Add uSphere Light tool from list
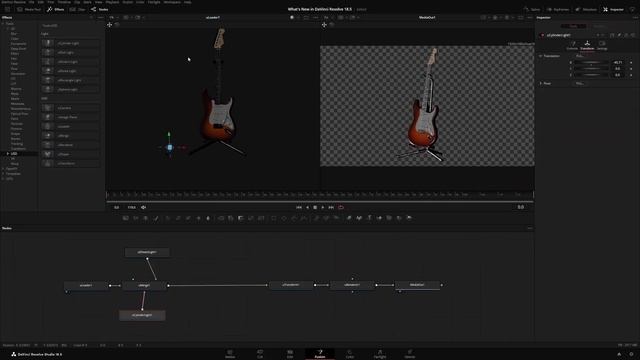This screenshot has height=360, width=640. (x=71, y=89)
